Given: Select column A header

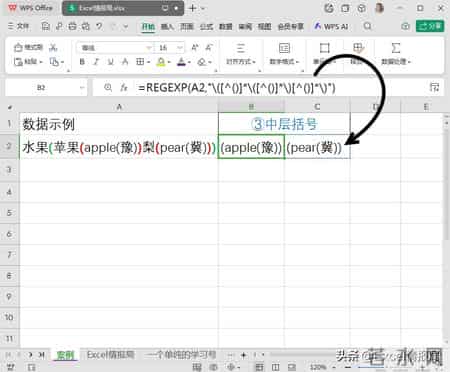Looking at the screenshot, I should [119, 107].
